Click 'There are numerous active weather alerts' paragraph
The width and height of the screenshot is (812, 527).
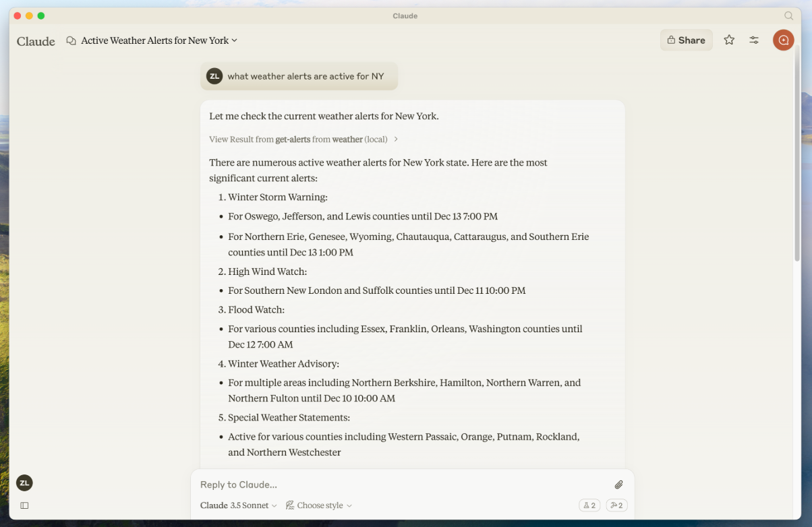[378, 170]
